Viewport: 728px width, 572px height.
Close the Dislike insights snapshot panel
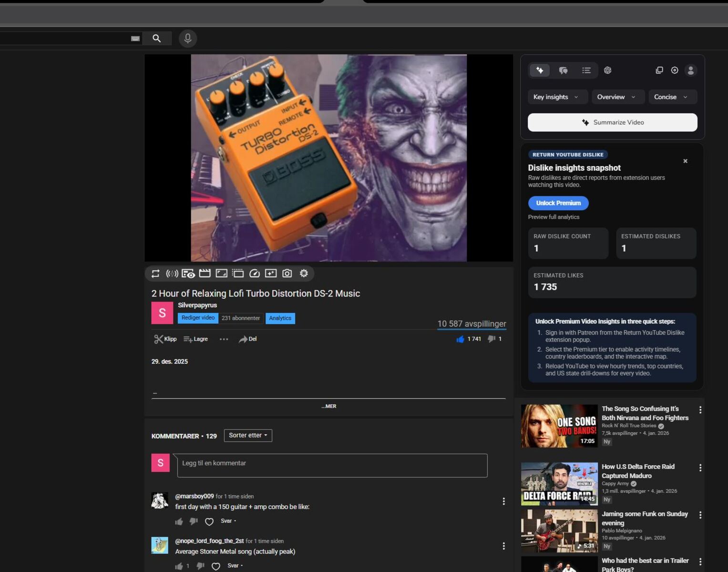(685, 161)
